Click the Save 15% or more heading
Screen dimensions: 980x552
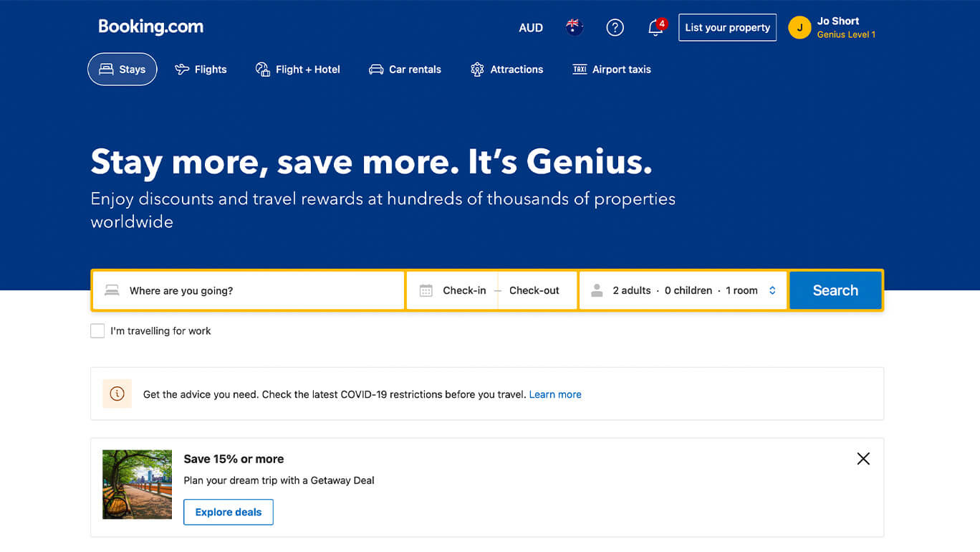tap(234, 459)
